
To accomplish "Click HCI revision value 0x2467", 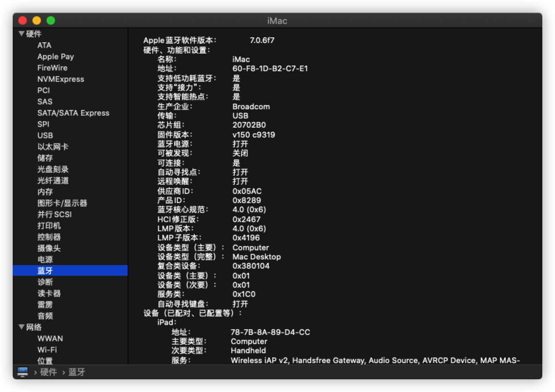I will [246, 219].
